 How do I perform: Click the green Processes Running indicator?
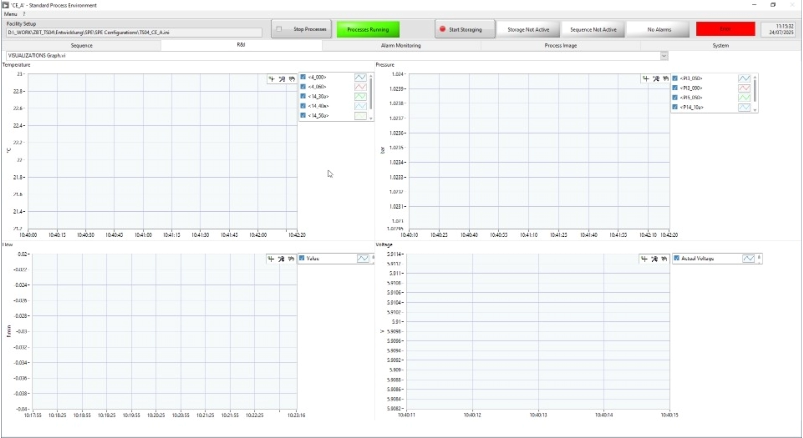(x=367, y=30)
